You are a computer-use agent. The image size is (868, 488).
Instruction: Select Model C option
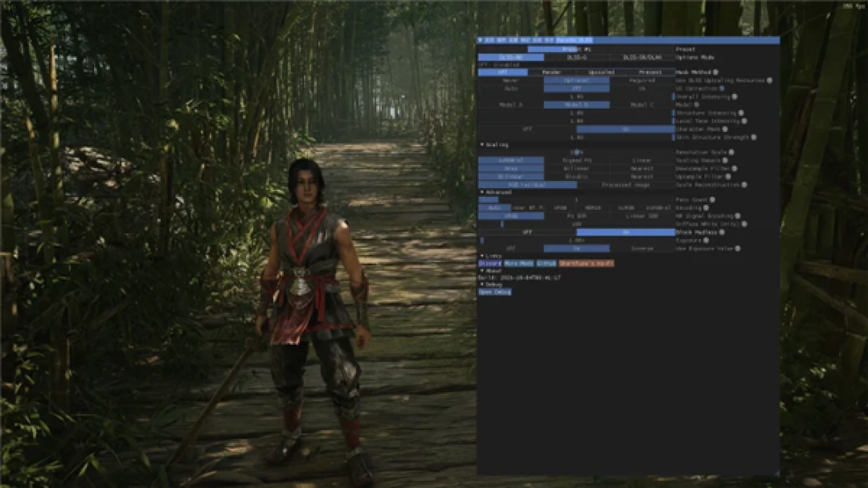[642, 105]
